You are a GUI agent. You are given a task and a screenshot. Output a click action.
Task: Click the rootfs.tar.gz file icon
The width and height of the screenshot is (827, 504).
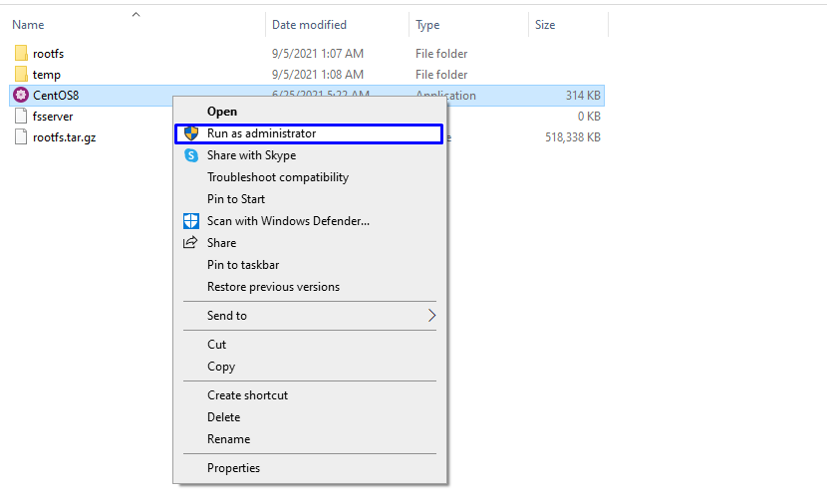tap(21, 137)
